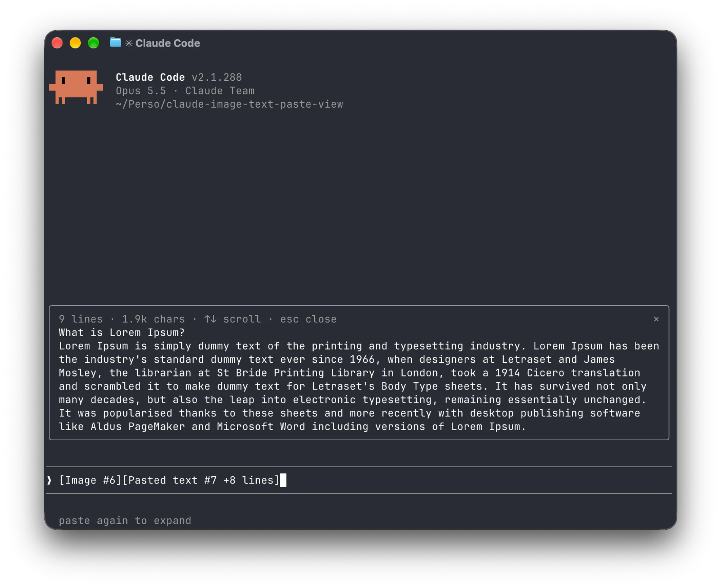Select the [Pasted text #7 +8 lines] token

(201, 480)
